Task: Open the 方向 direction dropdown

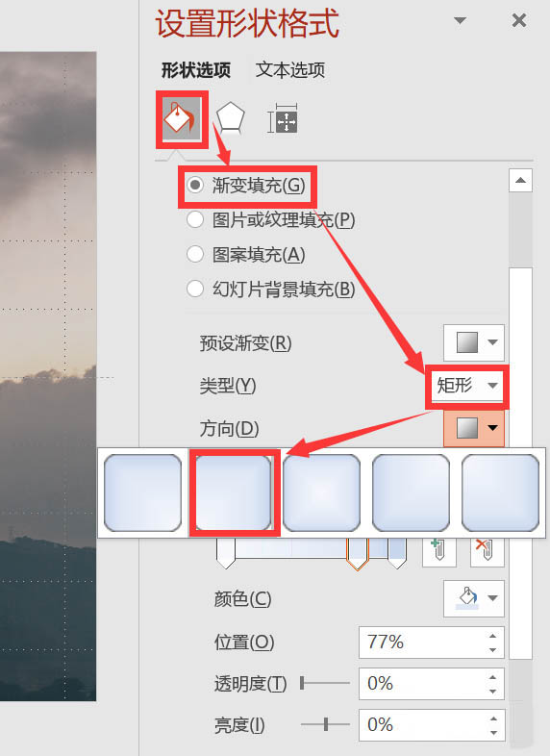Action: 474,428
